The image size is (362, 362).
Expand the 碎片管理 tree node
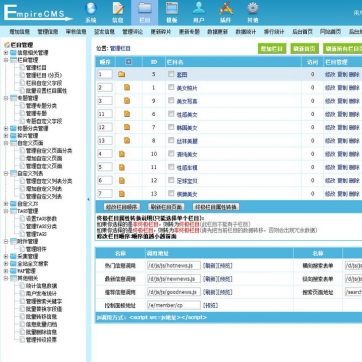[x=6, y=136]
